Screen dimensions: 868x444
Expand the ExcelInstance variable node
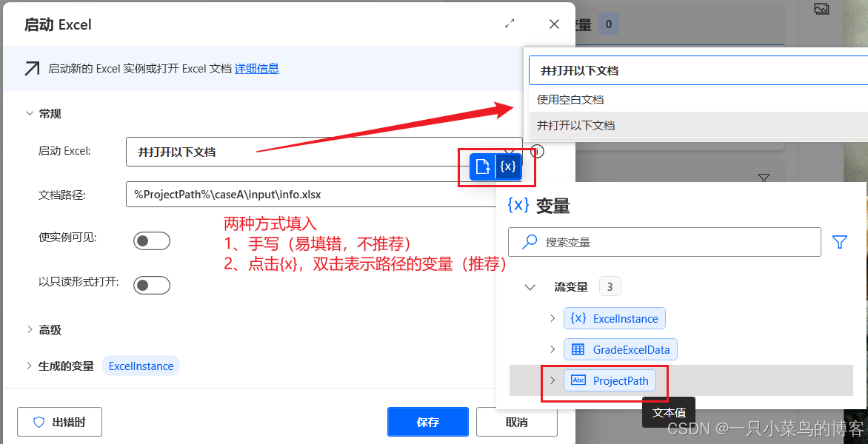pos(552,318)
